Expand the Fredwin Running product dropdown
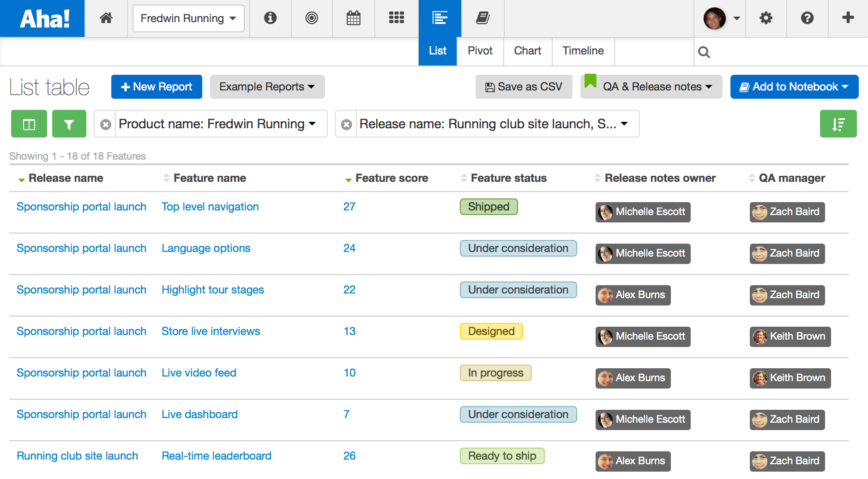 pos(188,18)
